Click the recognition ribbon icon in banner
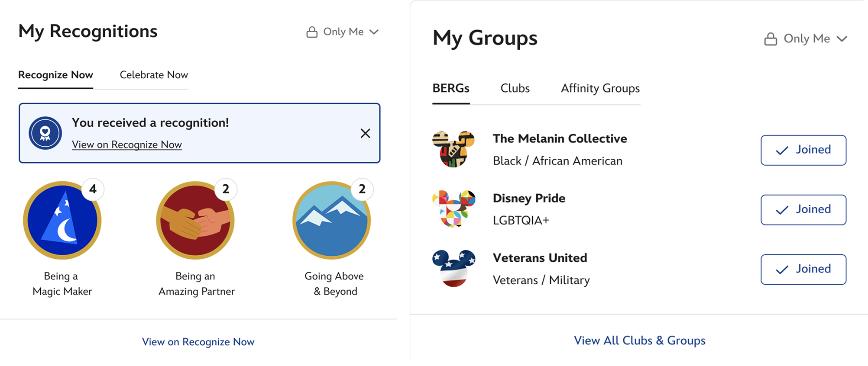Viewport: 868px width, 366px height. pyautogui.click(x=45, y=133)
